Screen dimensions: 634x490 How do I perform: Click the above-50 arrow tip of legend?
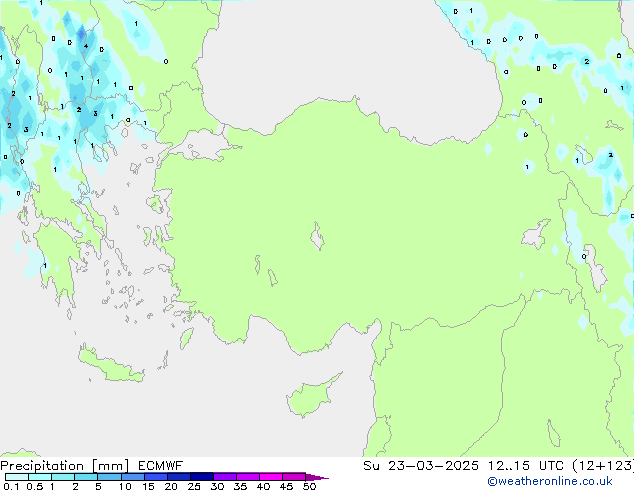tap(317, 477)
